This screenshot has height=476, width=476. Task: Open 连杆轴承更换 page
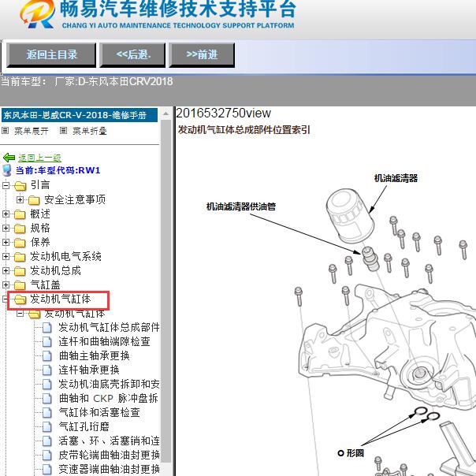(x=89, y=370)
